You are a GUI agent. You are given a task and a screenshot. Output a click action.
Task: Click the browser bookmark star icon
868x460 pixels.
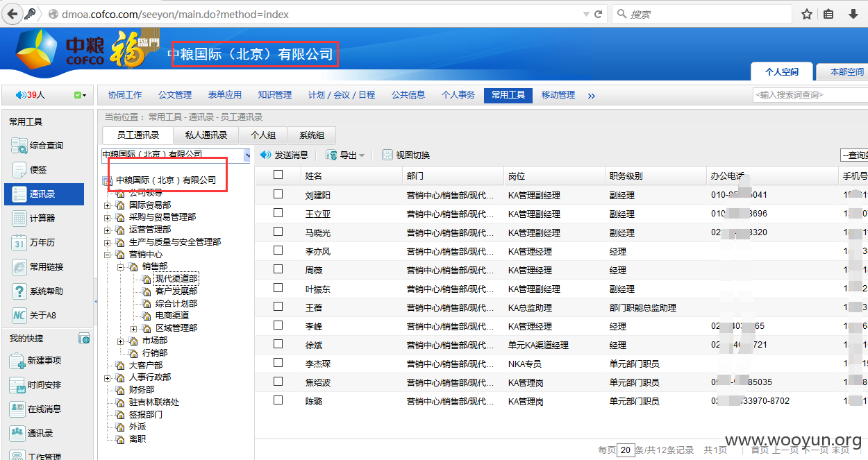(807, 14)
